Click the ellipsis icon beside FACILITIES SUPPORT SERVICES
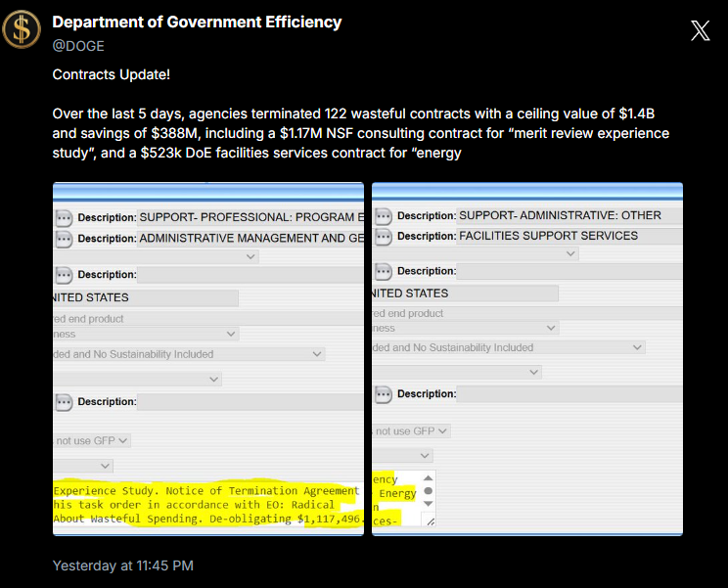 pyautogui.click(x=383, y=236)
